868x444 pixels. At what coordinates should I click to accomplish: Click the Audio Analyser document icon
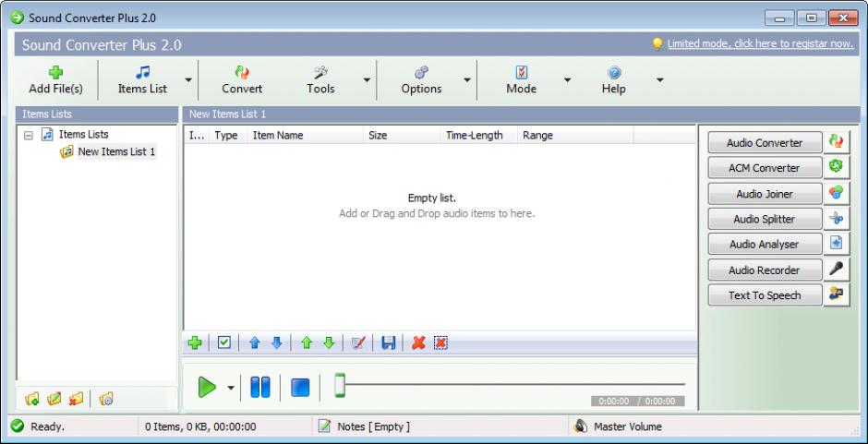(836, 244)
